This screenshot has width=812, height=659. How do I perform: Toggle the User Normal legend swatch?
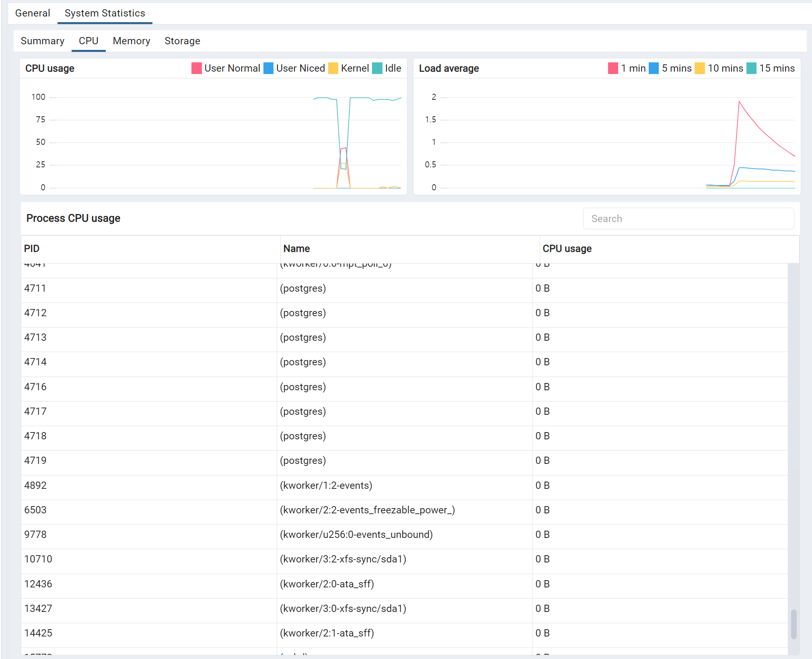point(196,68)
